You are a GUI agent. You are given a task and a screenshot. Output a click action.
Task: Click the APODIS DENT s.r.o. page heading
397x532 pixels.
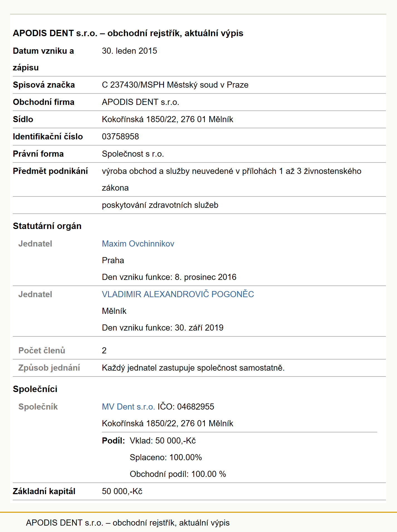click(128, 33)
